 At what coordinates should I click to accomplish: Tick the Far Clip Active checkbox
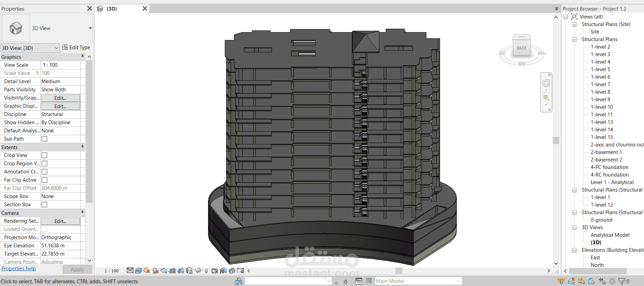click(x=44, y=180)
